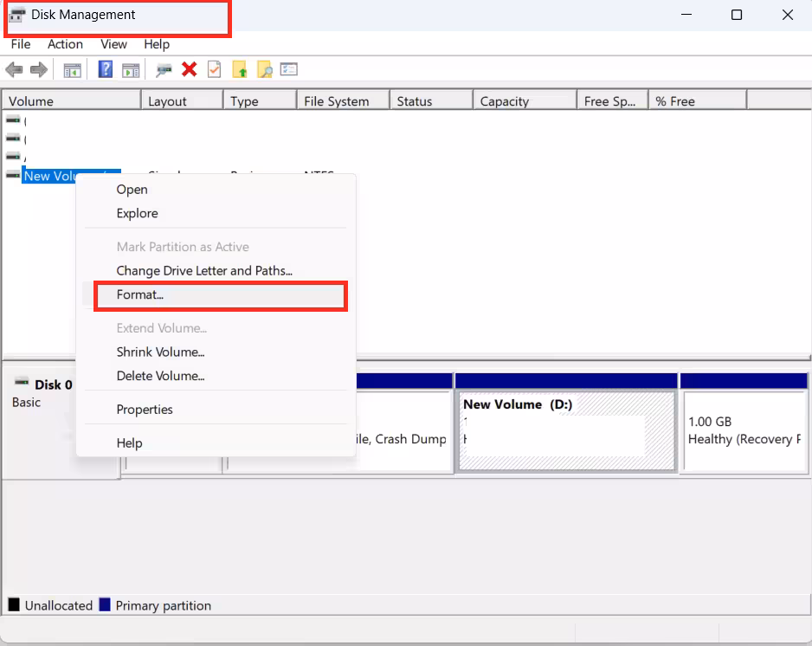Click the red X Delete toolbar icon
Screen dimensions: 812x646
[x=189, y=69]
